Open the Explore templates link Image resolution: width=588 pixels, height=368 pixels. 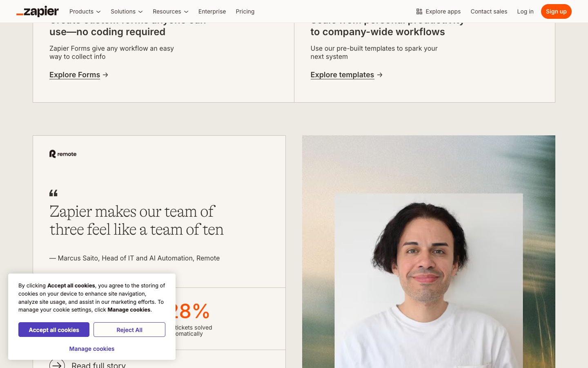342,75
